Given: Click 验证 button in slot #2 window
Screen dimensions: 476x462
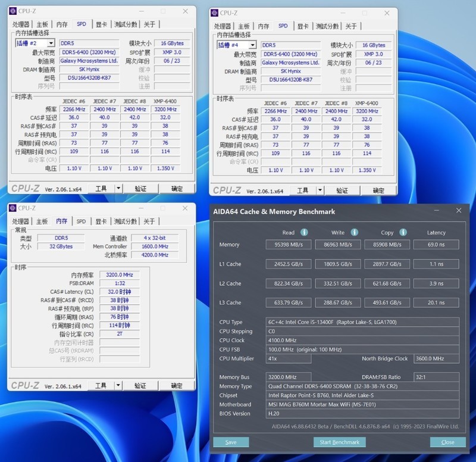Looking at the screenshot, I should point(140,188).
